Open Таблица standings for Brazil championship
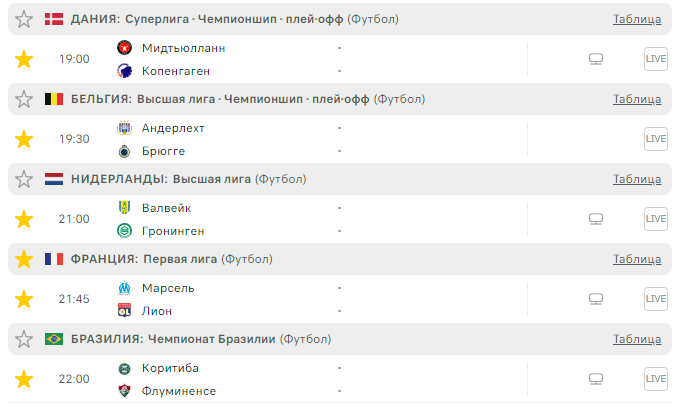683x412 pixels. 636,339
